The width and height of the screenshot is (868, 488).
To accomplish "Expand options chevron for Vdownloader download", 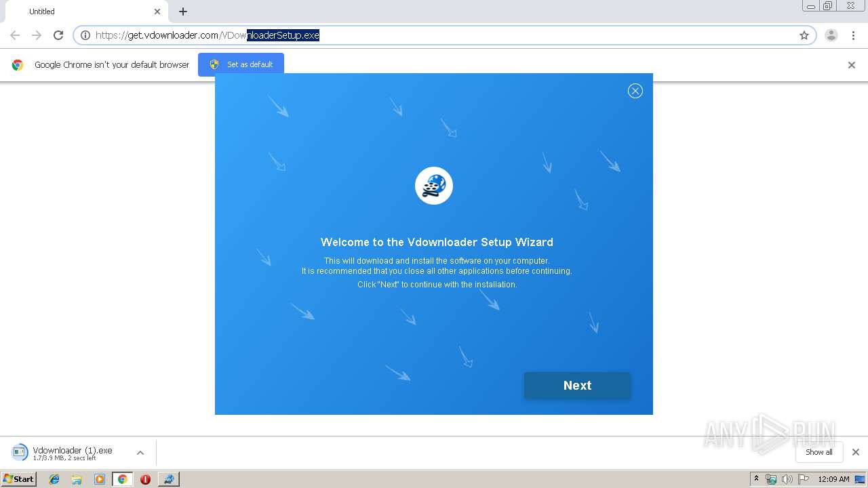I will click(140, 453).
